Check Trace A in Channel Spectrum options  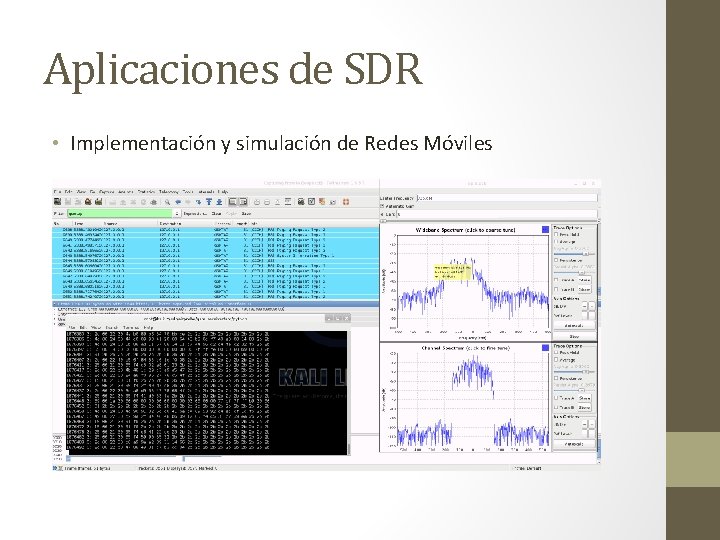[556, 398]
